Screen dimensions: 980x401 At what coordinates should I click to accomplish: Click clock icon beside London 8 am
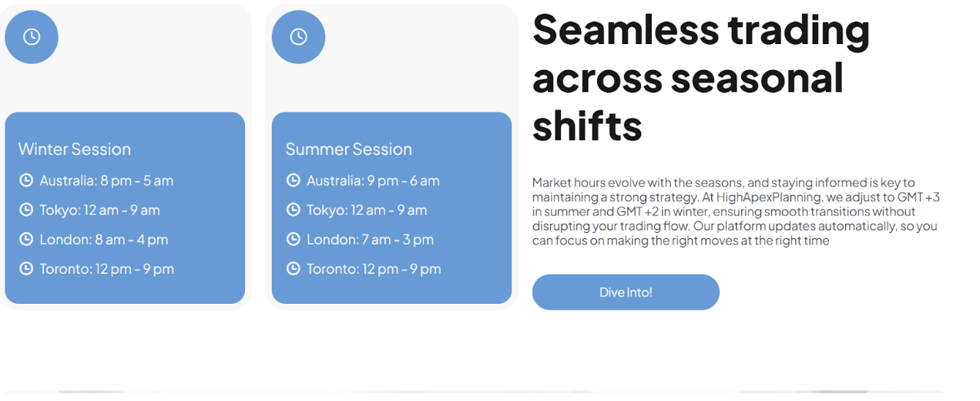(x=26, y=239)
